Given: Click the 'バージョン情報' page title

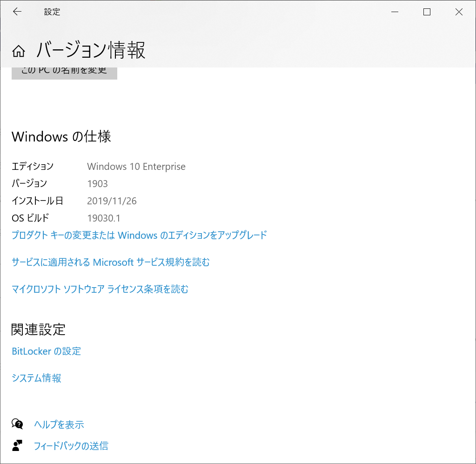Looking at the screenshot, I should tap(91, 50).
